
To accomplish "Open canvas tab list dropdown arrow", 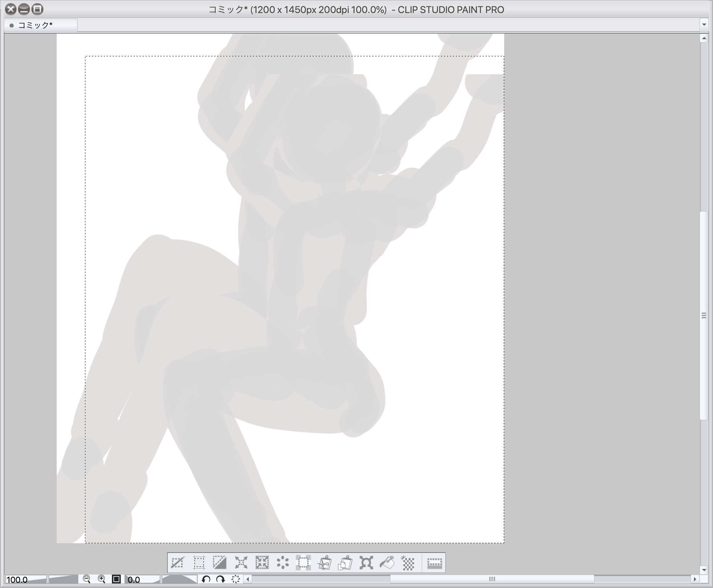I will pyautogui.click(x=704, y=25).
